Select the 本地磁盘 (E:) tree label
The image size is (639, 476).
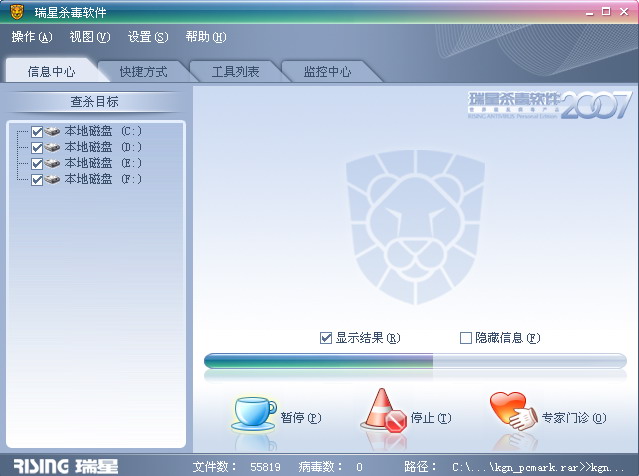point(103,163)
